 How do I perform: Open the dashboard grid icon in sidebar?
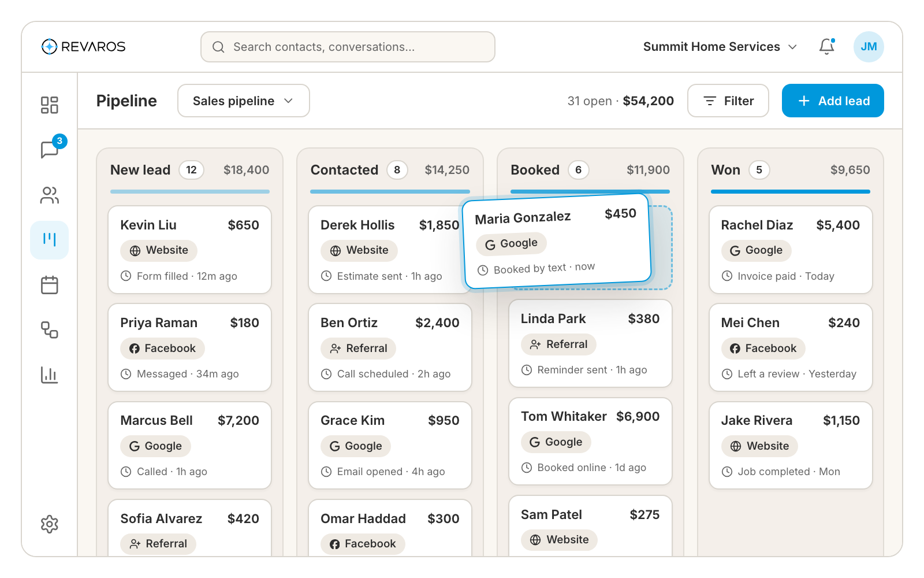coord(50,105)
